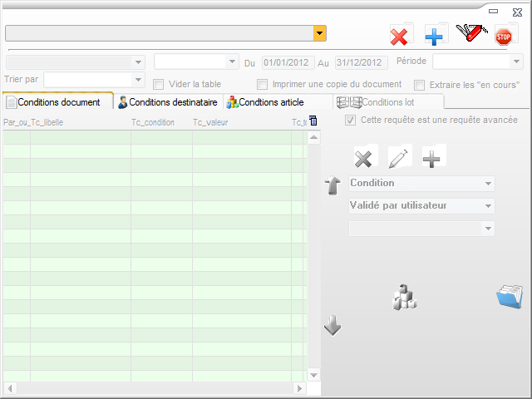532x399 pixels.
Task: Click the red X delete icon in toolbar
Action: tap(401, 36)
